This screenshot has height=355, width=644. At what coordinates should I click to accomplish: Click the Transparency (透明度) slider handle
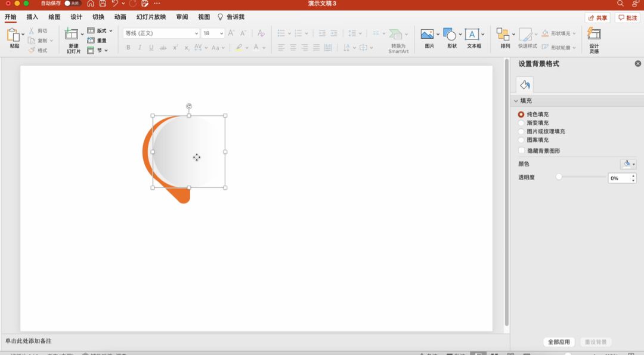pos(559,177)
